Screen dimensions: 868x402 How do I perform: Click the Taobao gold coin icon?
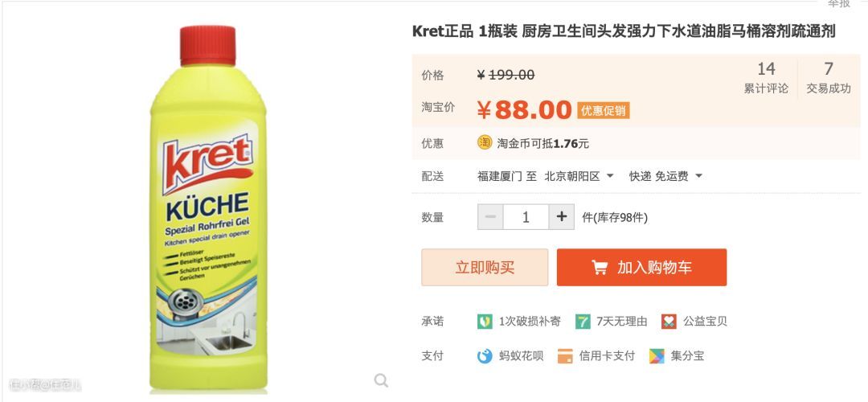[485, 143]
